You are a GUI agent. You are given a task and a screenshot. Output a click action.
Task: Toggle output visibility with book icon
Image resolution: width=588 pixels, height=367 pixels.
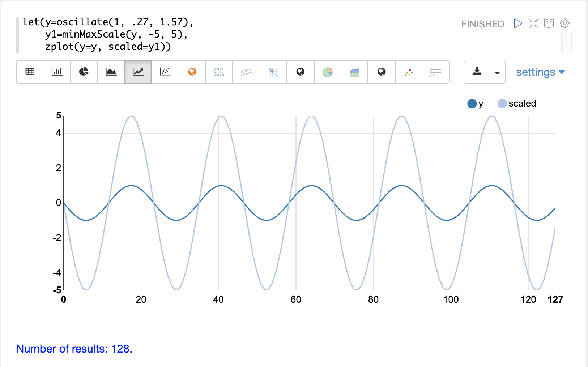(x=549, y=23)
